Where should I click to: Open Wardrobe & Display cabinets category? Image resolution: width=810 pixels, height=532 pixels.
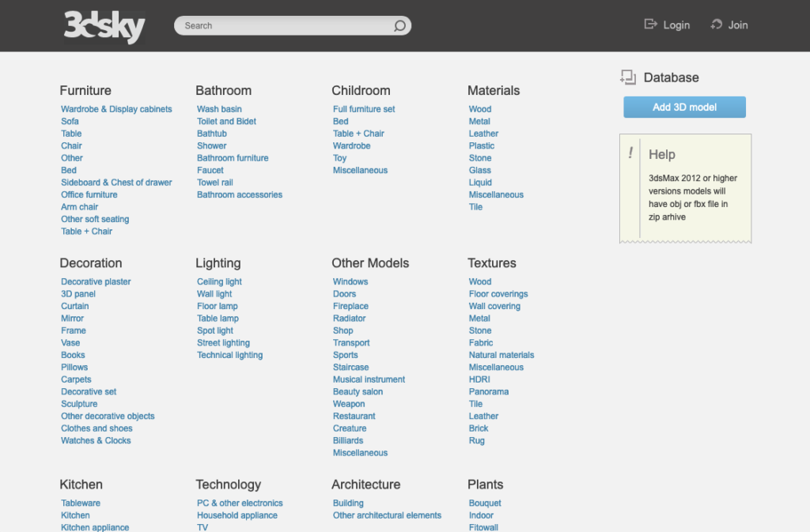(116, 109)
